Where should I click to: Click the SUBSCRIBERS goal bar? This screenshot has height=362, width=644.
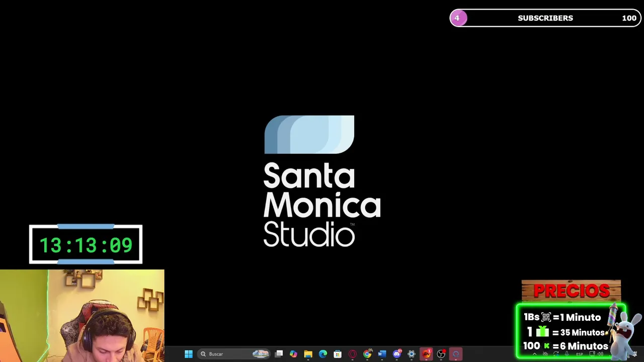click(545, 18)
